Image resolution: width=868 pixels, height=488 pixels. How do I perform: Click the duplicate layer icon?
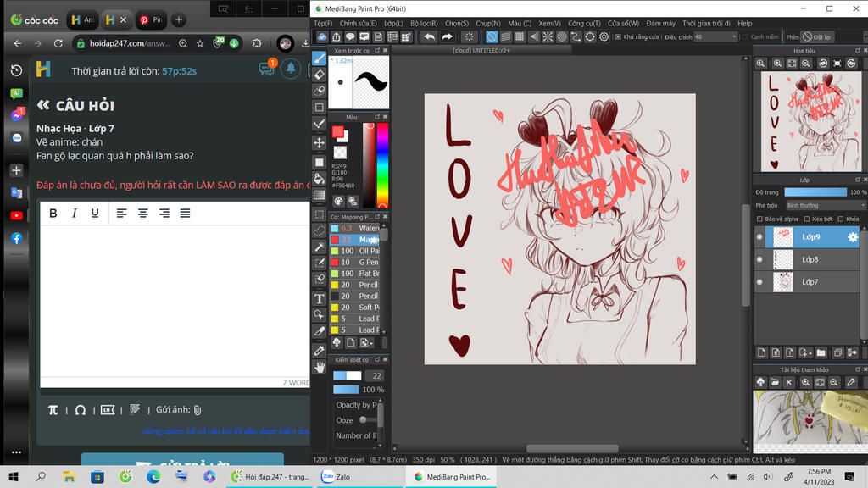coord(837,352)
